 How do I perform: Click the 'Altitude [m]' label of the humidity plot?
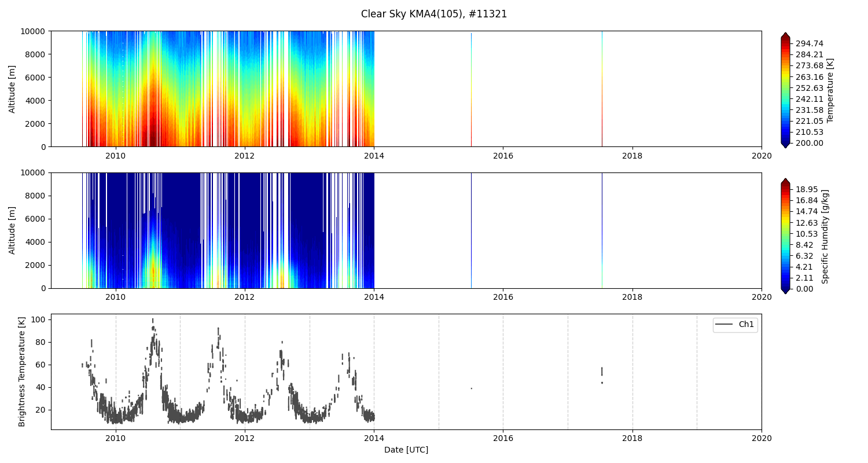[12, 230]
